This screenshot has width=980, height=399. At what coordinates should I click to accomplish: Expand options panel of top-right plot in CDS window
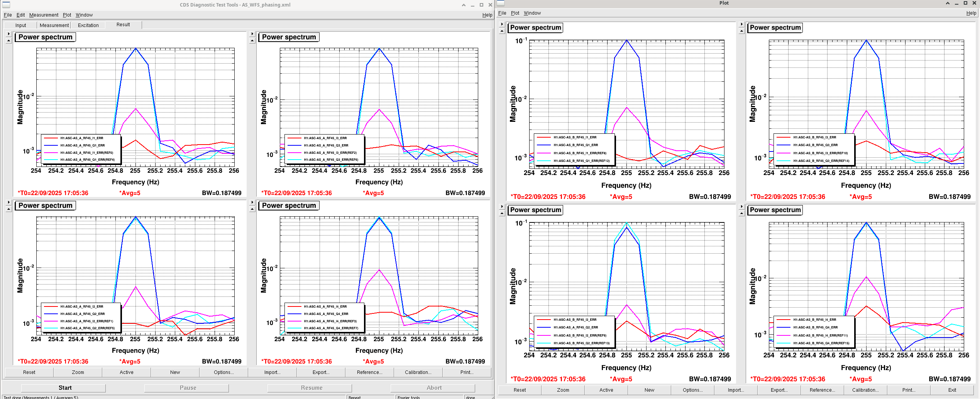(x=252, y=34)
